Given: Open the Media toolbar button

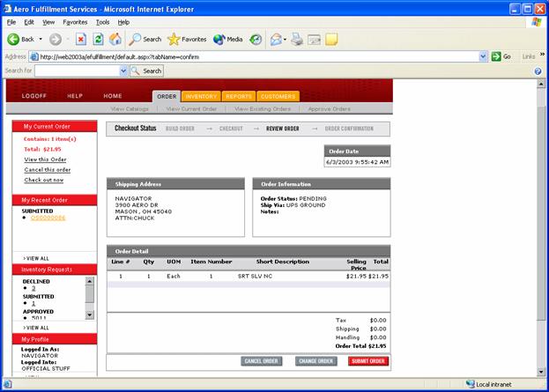Looking at the screenshot, I should (x=227, y=39).
